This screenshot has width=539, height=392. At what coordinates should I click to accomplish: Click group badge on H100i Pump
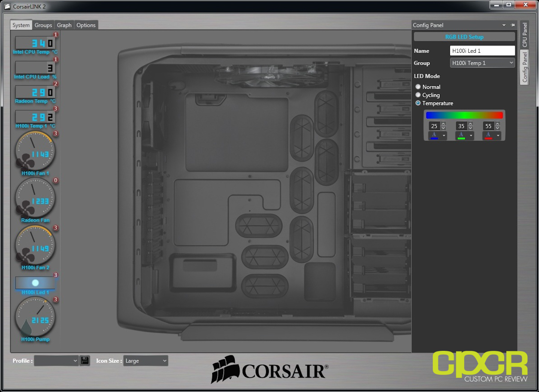tap(56, 299)
